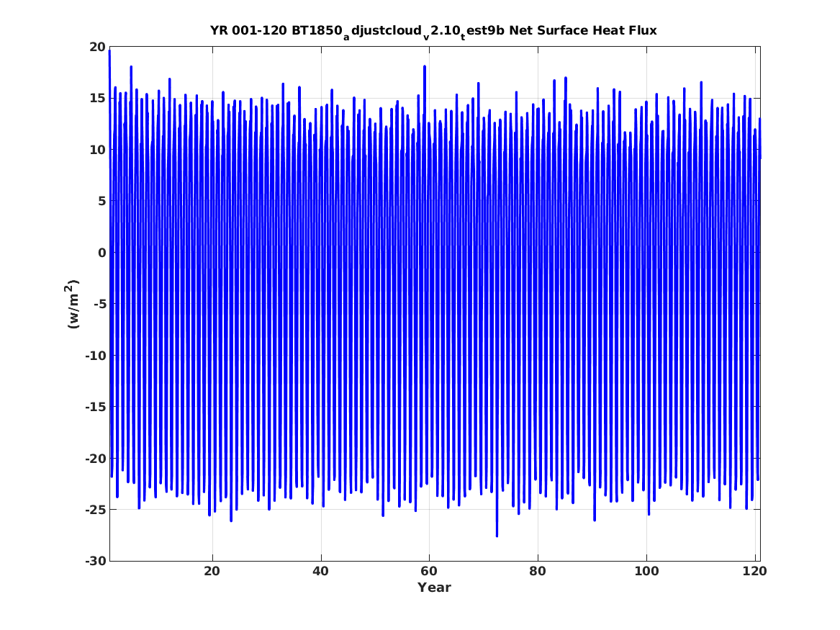Click the y-axis tick label 0
840x630 pixels.
(102, 253)
